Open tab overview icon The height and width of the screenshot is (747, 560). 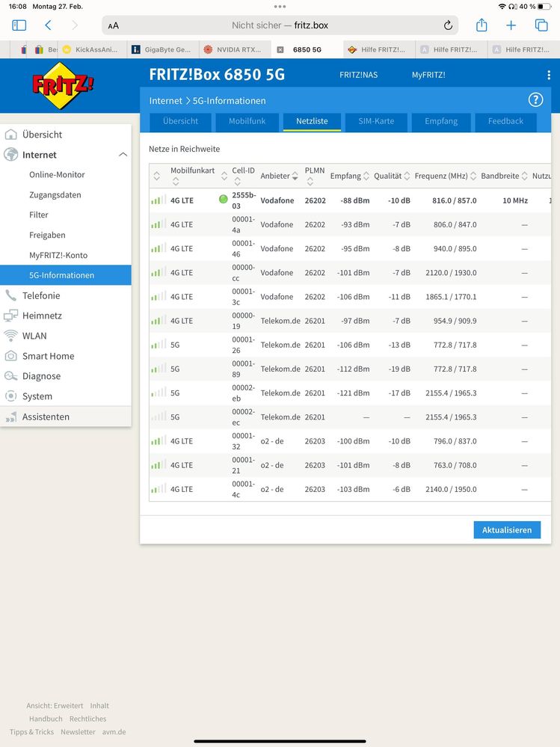[x=541, y=25]
